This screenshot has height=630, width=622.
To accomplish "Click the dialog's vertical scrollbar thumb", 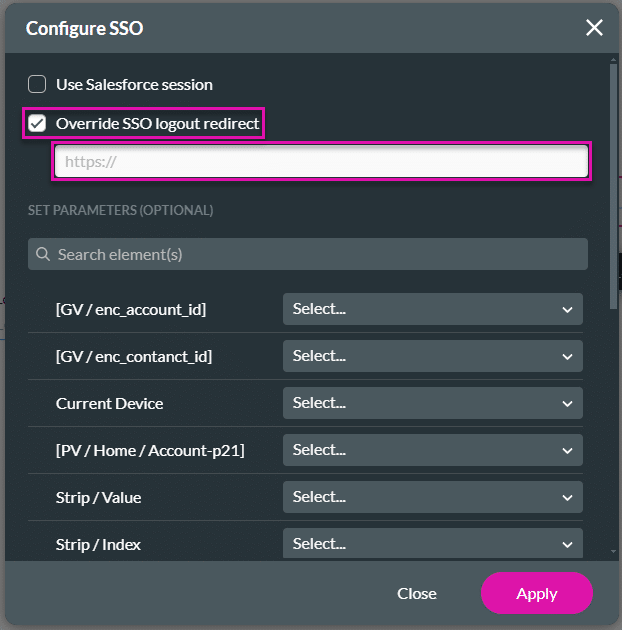I will [x=613, y=187].
